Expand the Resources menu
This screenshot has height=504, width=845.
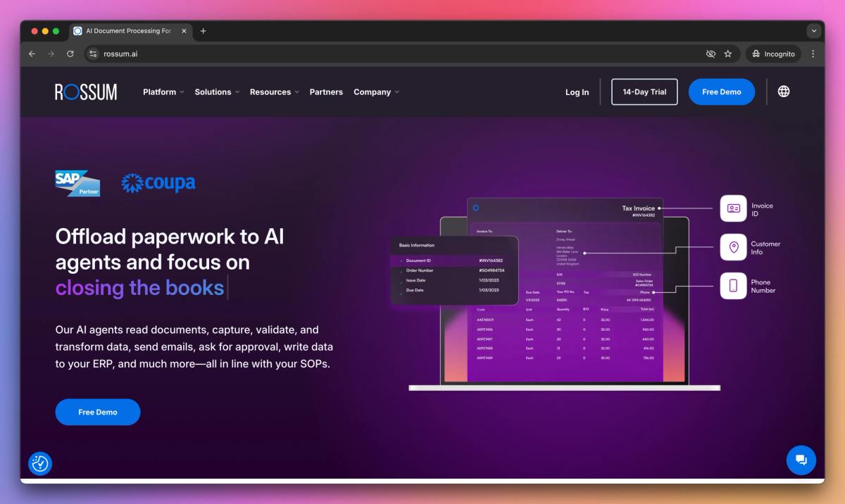275,92
